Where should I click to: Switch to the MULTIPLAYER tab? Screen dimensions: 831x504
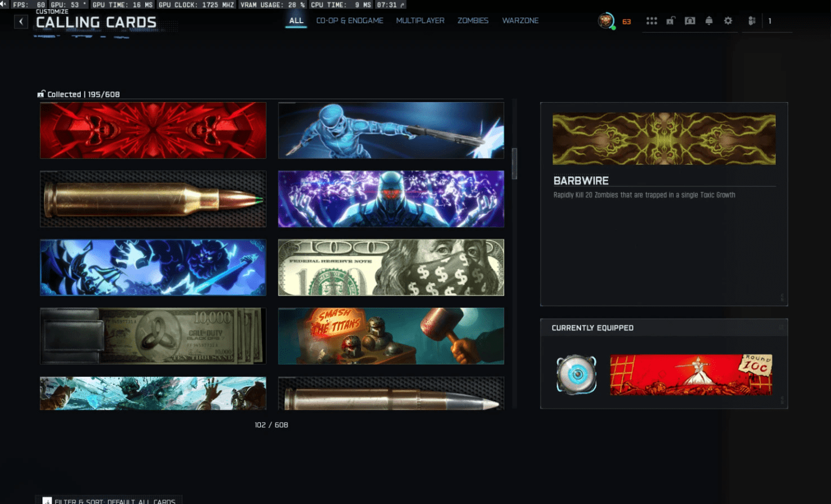click(x=420, y=20)
